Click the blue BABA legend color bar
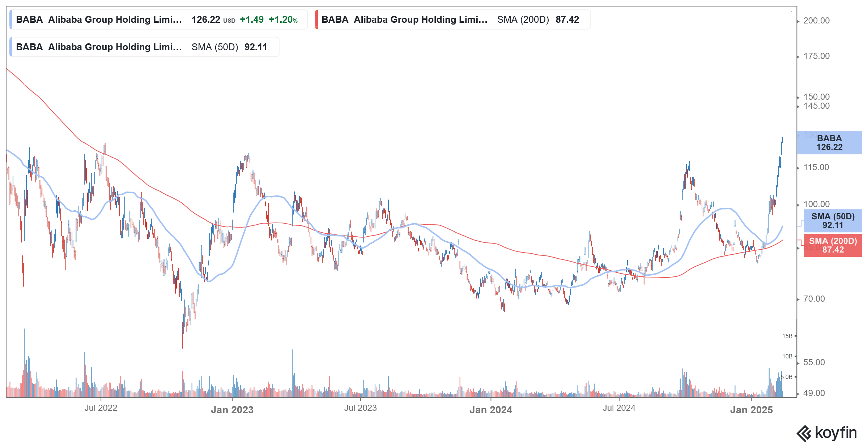868x448 pixels. pyautogui.click(x=11, y=20)
